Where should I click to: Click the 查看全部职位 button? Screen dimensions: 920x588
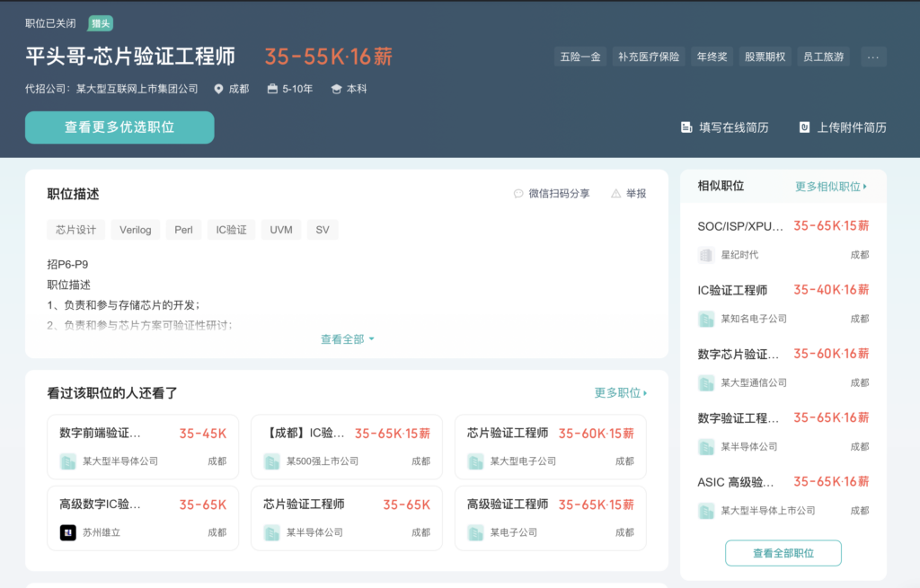pyautogui.click(x=783, y=553)
